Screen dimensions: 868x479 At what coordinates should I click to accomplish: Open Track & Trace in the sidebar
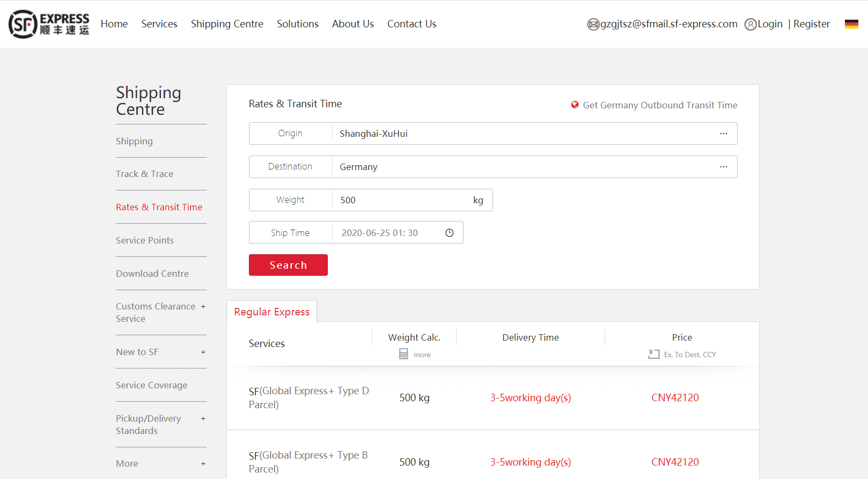[145, 174]
